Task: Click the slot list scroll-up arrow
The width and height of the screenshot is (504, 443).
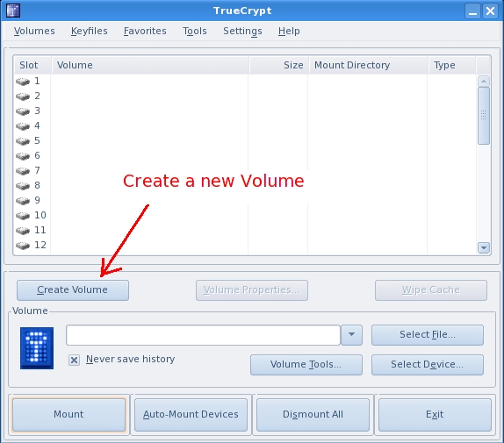Action: [484, 82]
